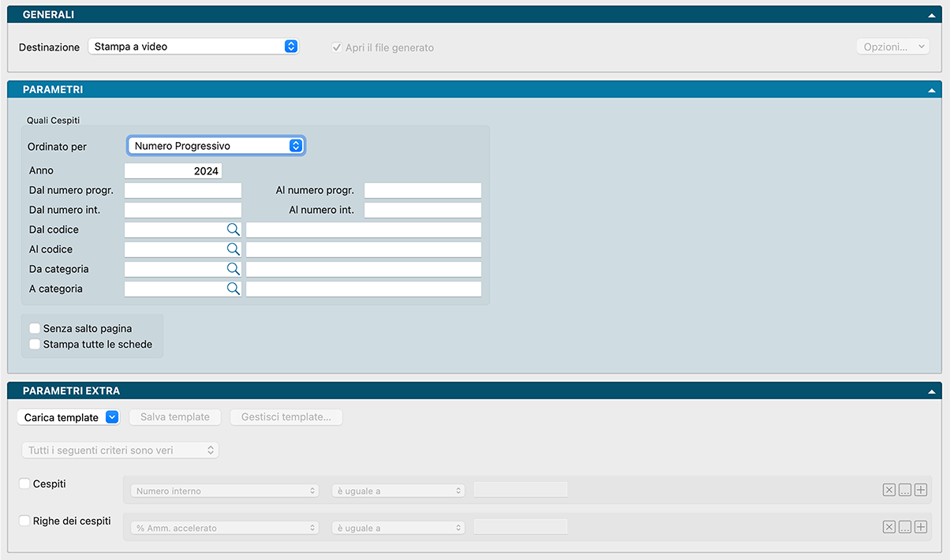This screenshot has height=560, width=950.
Task: Enable Senza salto pagina checkbox
Action: (x=35, y=328)
